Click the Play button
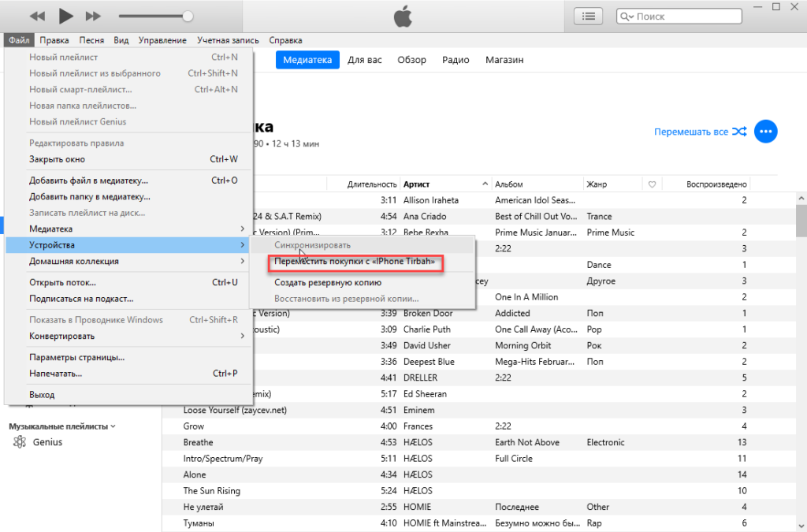Image resolution: width=807 pixels, height=532 pixels. pos(66,16)
